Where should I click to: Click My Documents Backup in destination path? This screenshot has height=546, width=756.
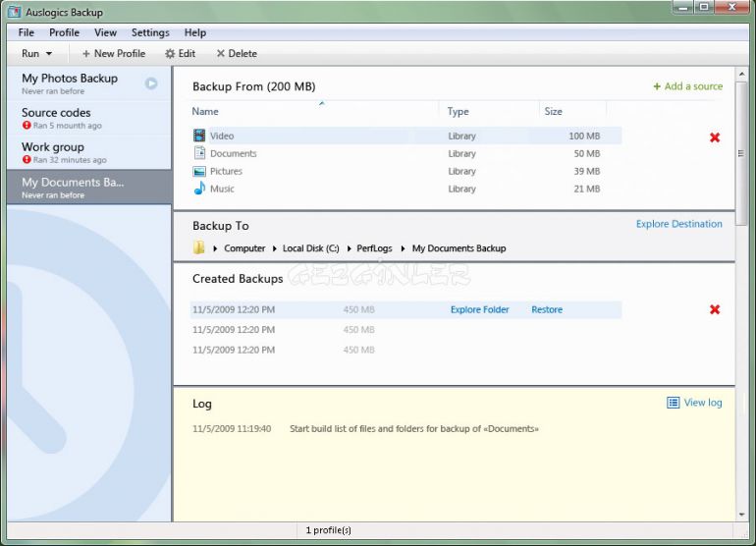pyautogui.click(x=459, y=248)
